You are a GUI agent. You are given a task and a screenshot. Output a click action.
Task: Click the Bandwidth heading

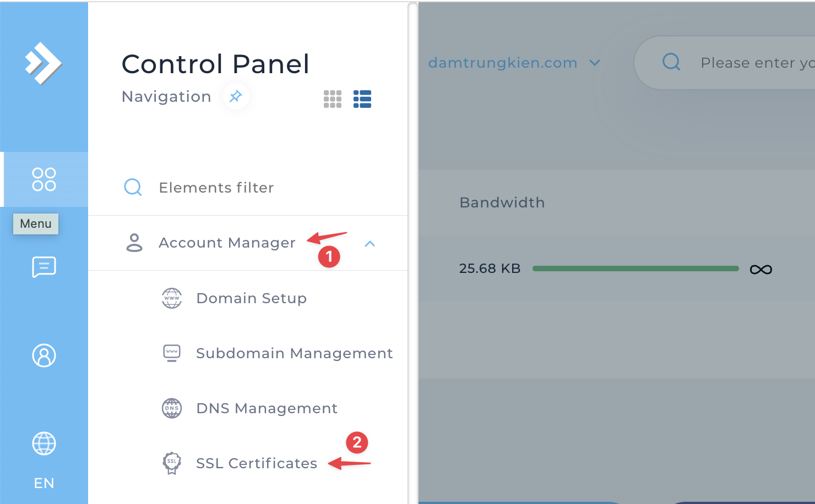pyautogui.click(x=502, y=202)
